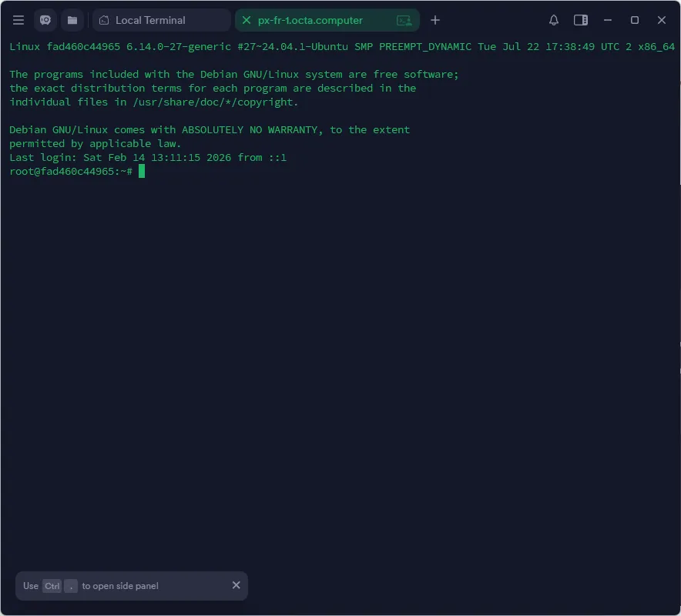The width and height of the screenshot is (681, 616).
Task: Open the vault mask icon
Action: (45, 20)
